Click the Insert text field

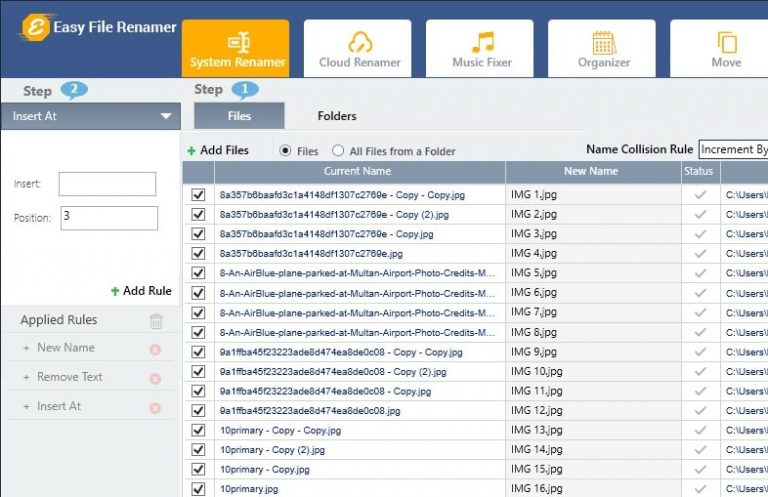(x=107, y=184)
